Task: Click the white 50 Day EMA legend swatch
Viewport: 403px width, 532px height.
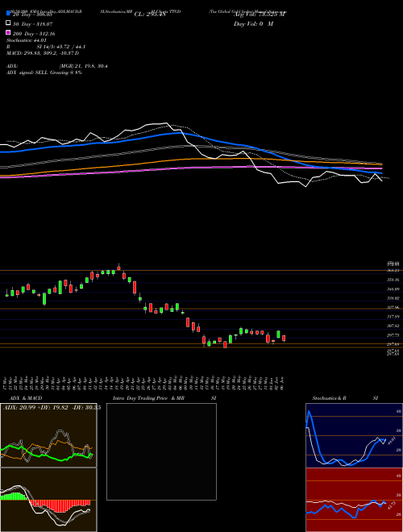Action: pyautogui.click(x=8, y=23)
